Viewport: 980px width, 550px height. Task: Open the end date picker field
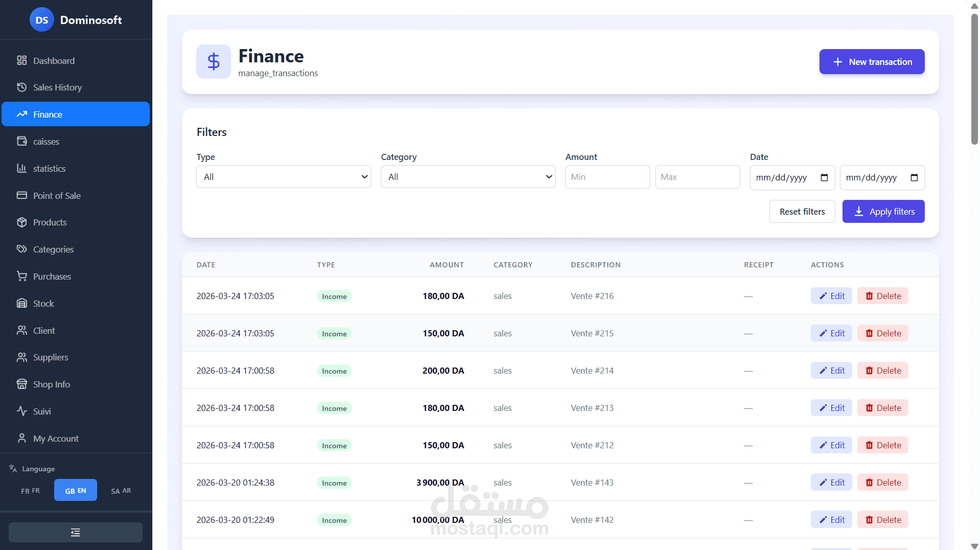882,177
